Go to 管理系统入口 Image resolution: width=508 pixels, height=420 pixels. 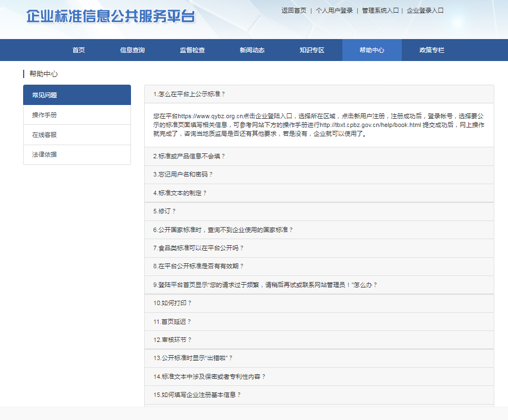tap(380, 10)
